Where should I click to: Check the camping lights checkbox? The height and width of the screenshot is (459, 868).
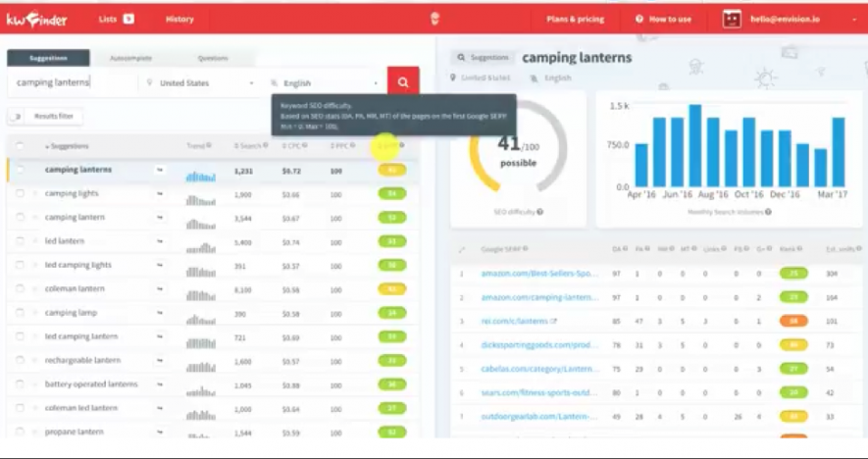[x=20, y=193]
